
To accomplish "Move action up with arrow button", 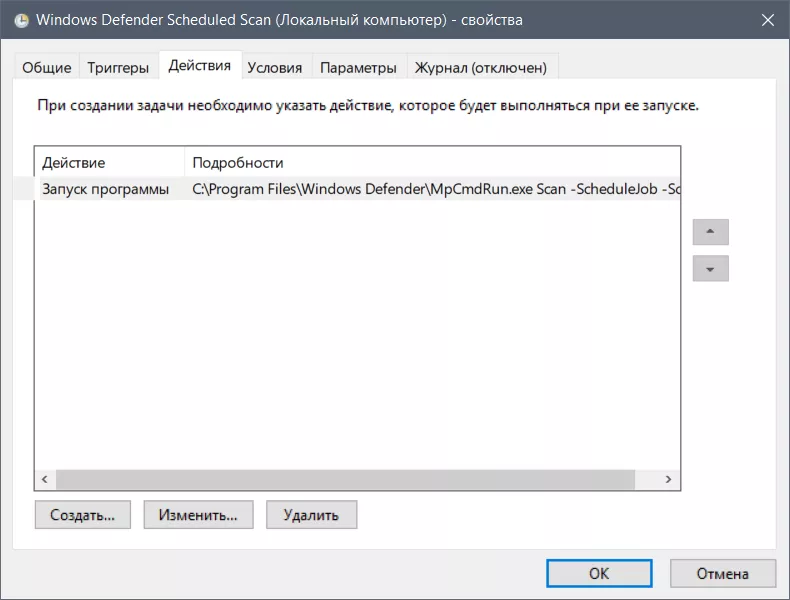I will coord(710,232).
